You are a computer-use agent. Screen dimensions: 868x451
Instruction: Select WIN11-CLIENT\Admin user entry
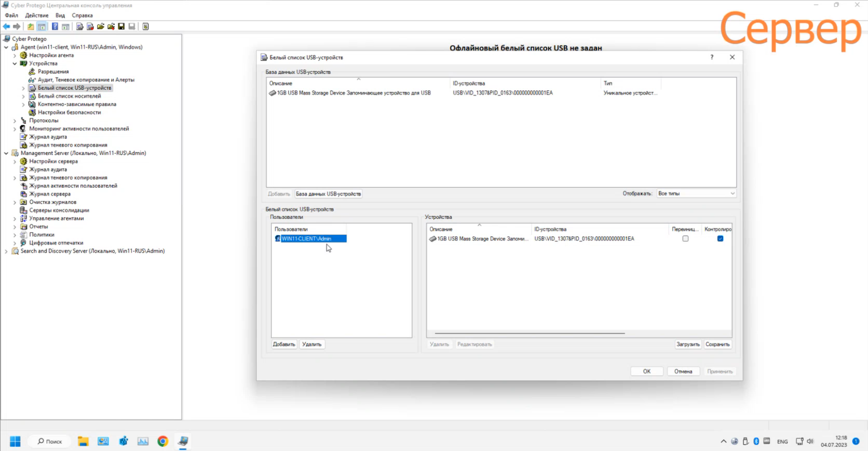pos(306,239)
